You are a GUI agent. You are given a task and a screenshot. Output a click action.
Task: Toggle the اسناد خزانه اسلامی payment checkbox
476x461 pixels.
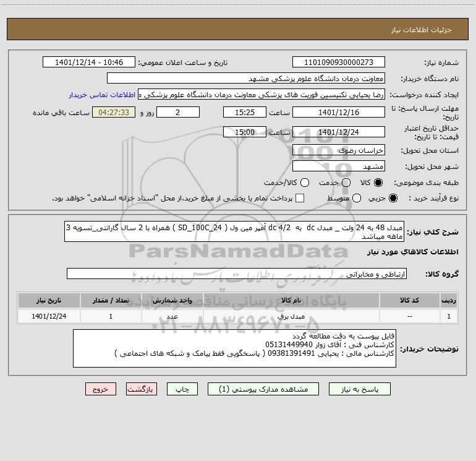click(300, 198)
